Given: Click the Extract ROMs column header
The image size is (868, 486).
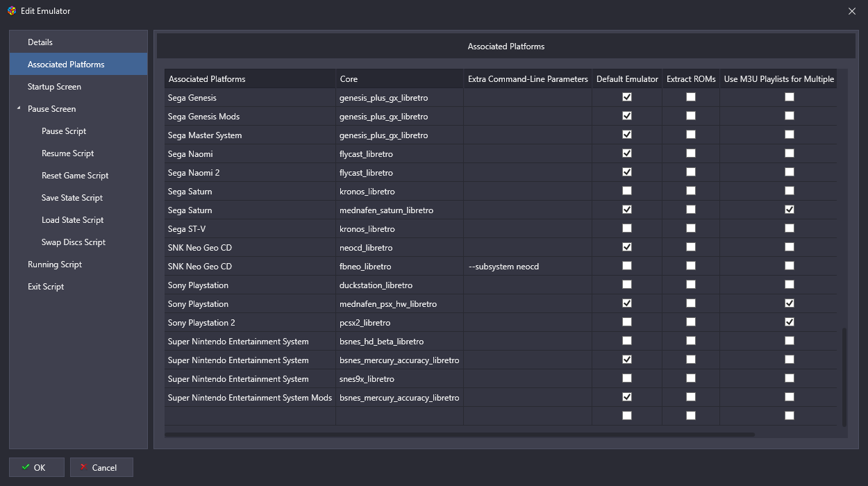Looking at the screenshot, I should pyautogui.click(x=691, y=78).
